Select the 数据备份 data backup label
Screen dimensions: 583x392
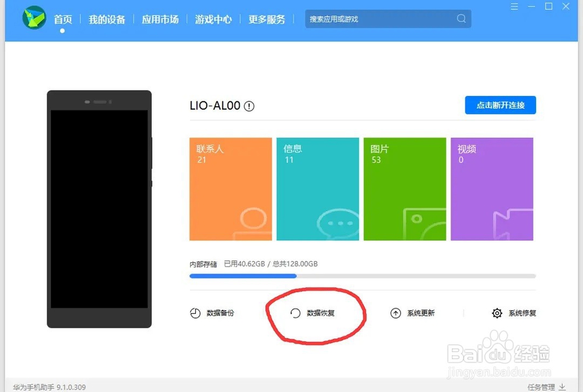220,313
